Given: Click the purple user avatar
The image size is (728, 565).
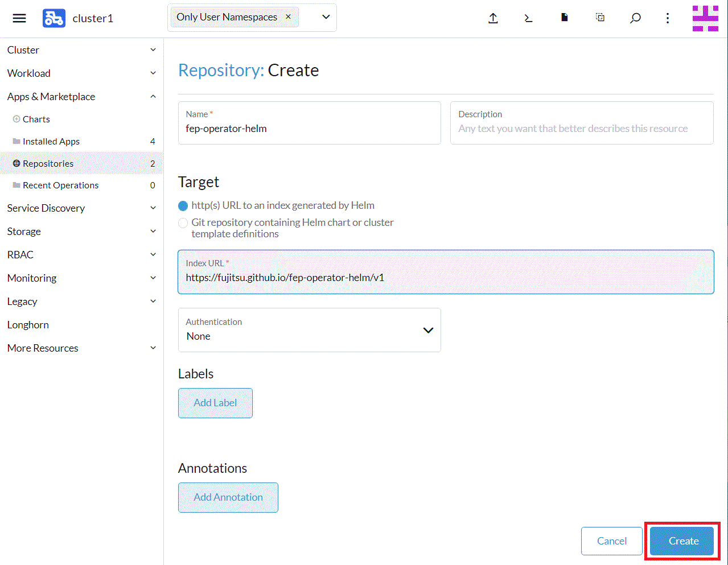Looking at the screenshot, I should [705, 18].
